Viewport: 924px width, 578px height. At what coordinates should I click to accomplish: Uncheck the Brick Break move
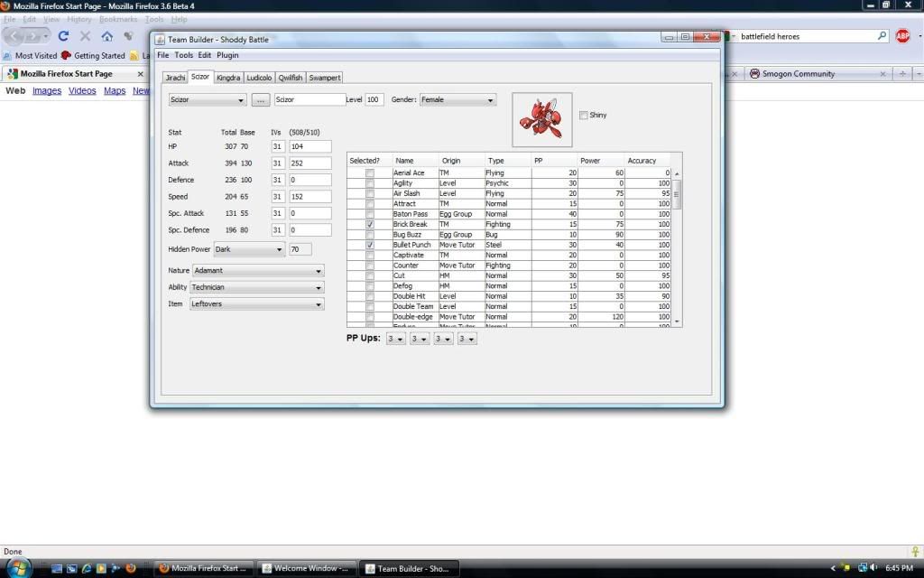[370, 224]
